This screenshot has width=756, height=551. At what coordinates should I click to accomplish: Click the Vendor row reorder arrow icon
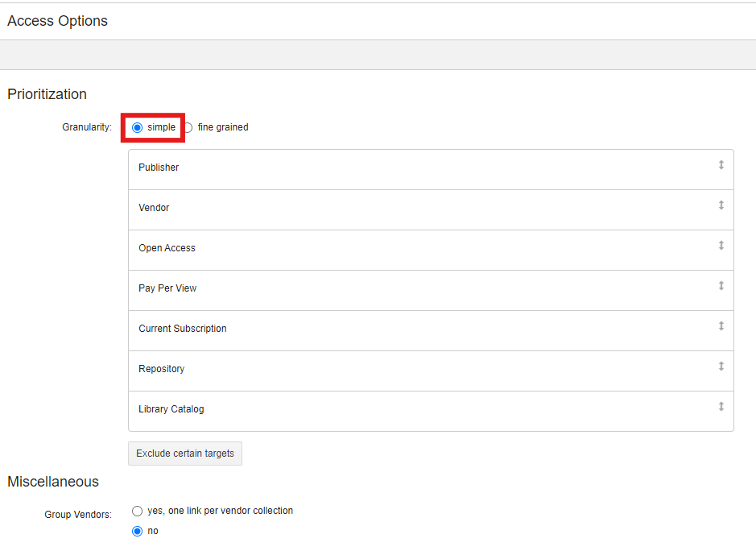click(721, 205)
